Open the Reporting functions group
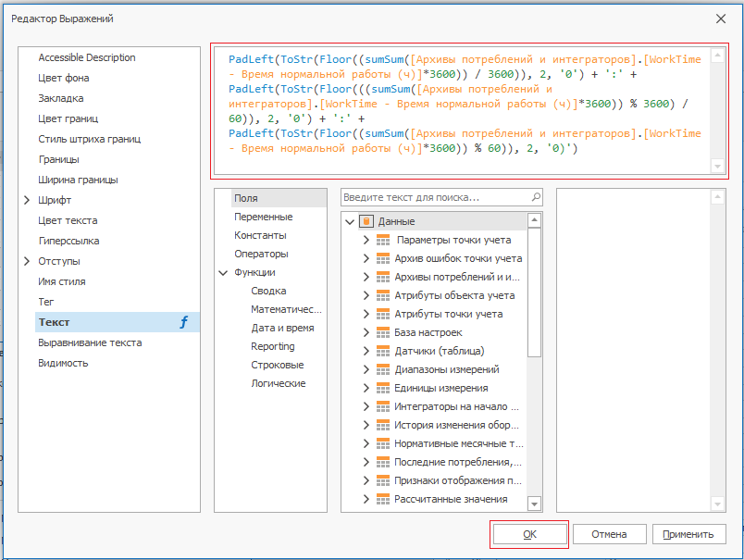This screenshot has height=560, width=744. click(273, 346)
